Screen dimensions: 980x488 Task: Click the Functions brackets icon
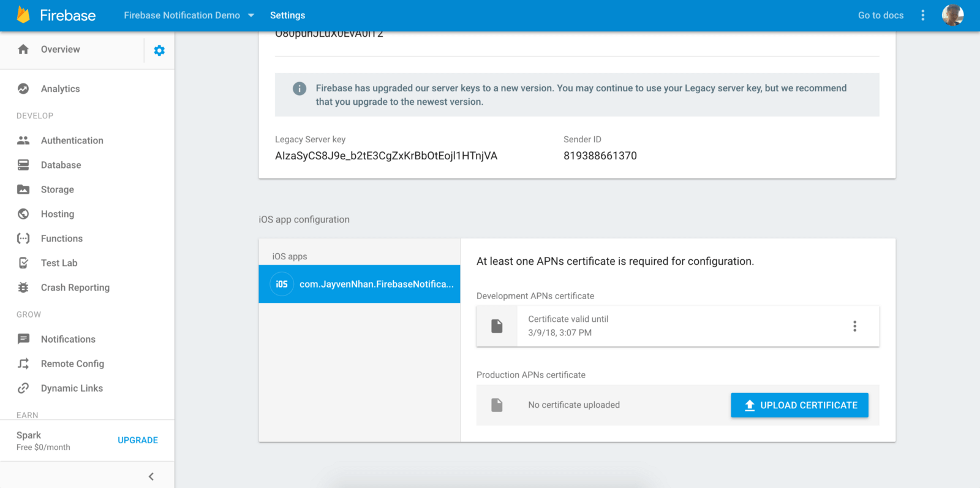click(23, 238)
